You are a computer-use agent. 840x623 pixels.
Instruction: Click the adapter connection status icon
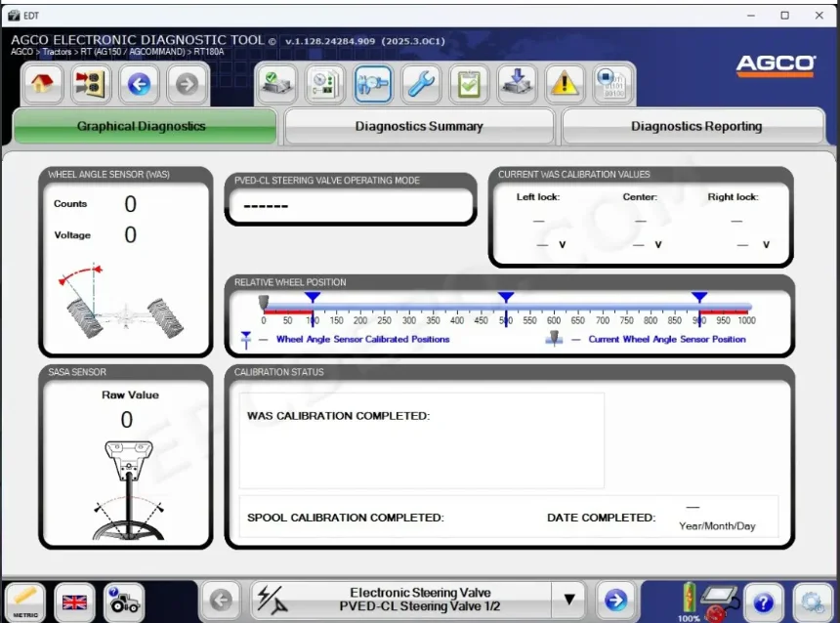(720, 602)
